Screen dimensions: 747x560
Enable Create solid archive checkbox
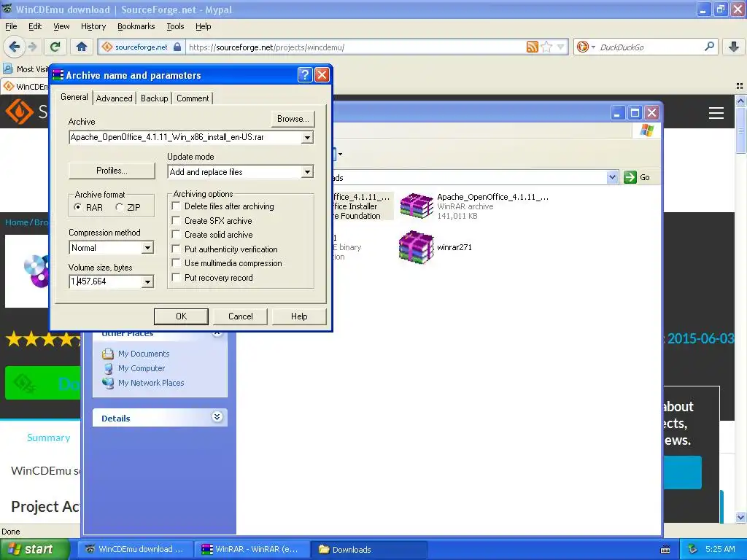[177, 234]
